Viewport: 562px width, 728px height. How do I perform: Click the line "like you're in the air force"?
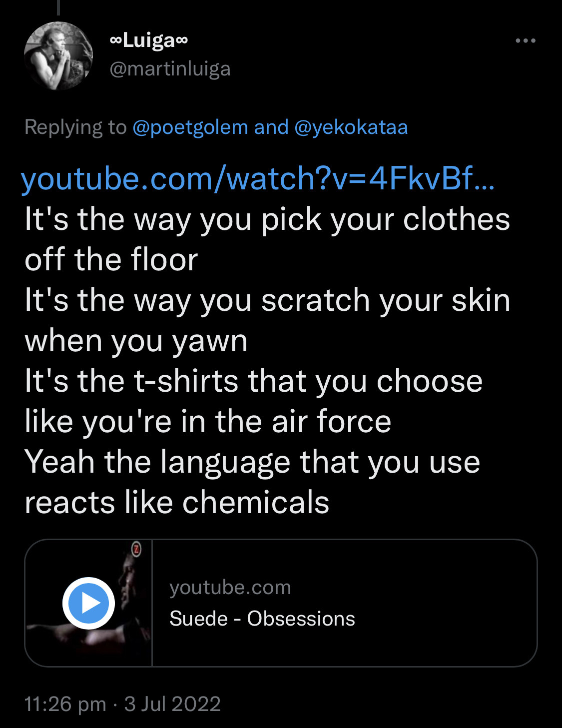[x=208, y=421]
